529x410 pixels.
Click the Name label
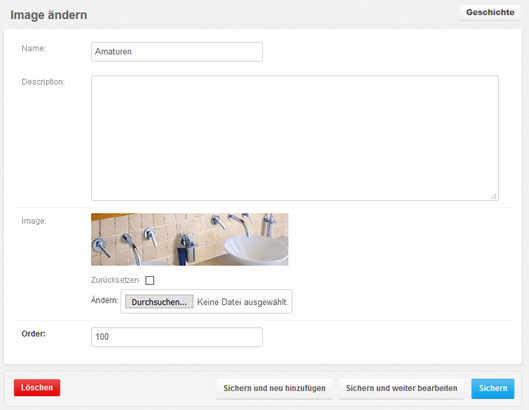click(x=34, y=48)
